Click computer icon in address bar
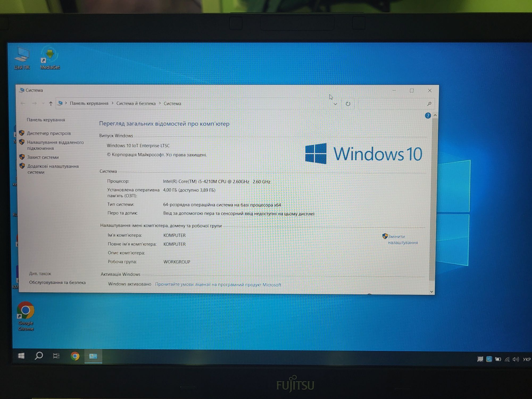Screen dimensions: 532x399 (x=60, y=103)
